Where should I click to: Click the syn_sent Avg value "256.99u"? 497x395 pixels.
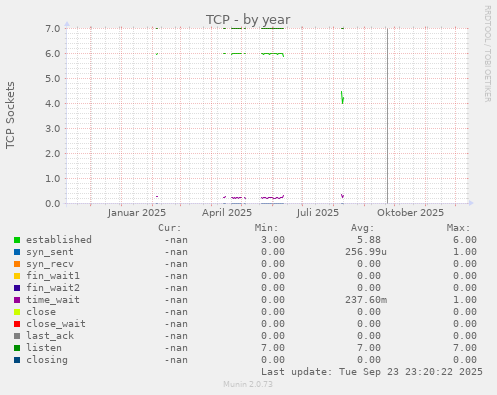point(366,252)
